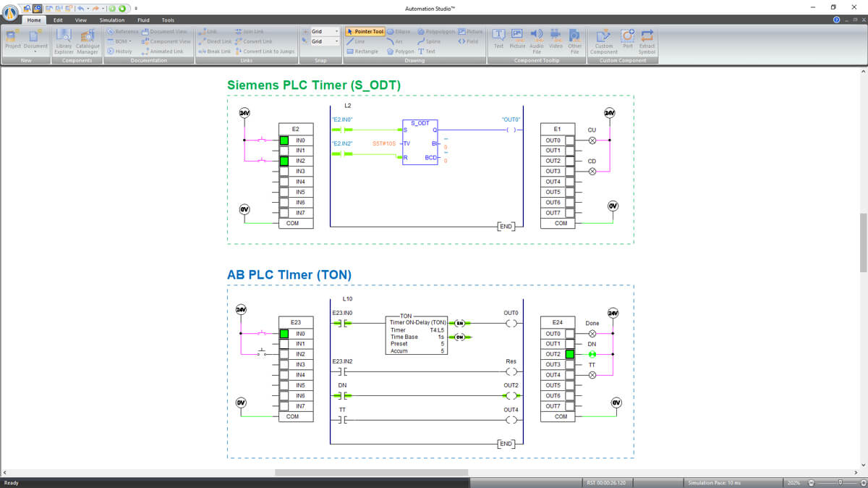Click Convert Link to Jumps

pyautogui.click(x=265, y=51)
